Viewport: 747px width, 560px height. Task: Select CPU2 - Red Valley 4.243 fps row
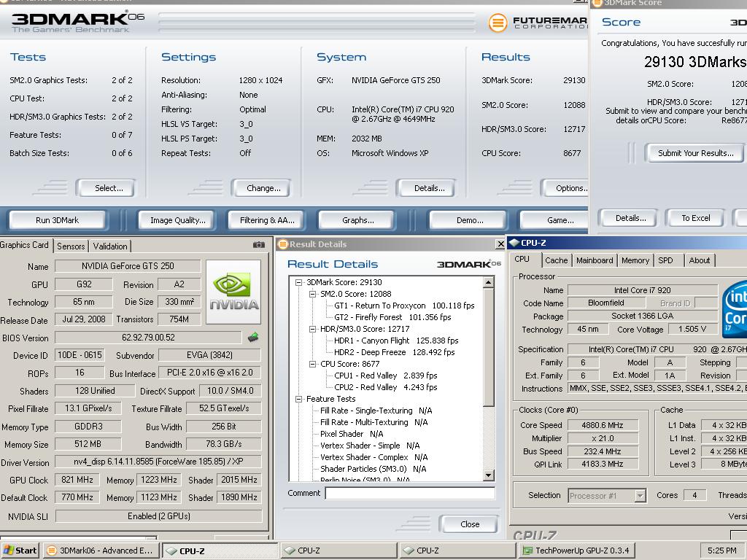pyautogui.click(x=385, y=387)
